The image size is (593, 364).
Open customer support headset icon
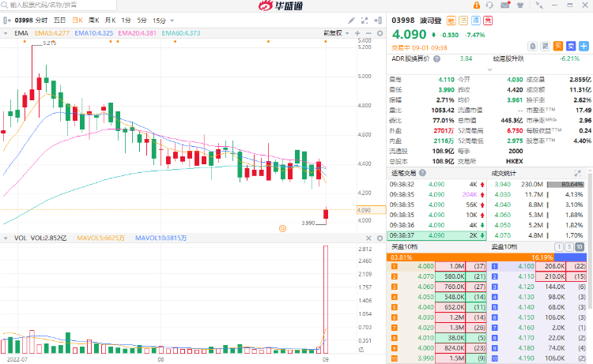489,6
